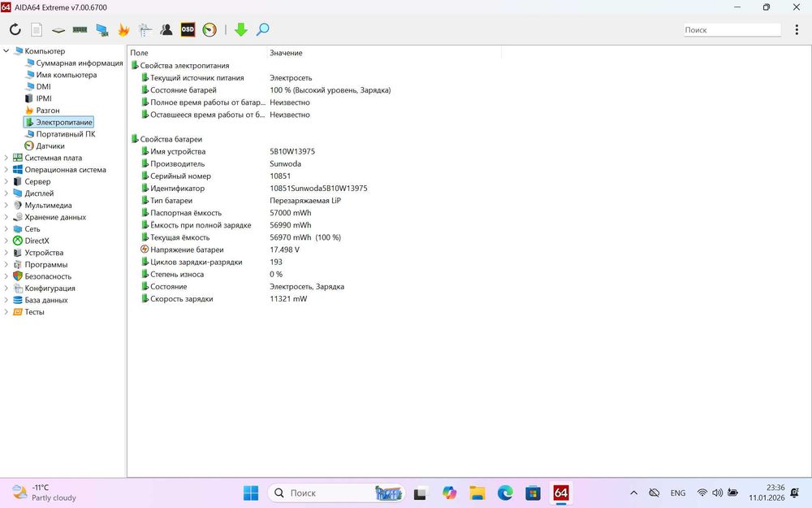Expand the Дисплей tree node
812x508 pixels.
(x=6, y=193)
